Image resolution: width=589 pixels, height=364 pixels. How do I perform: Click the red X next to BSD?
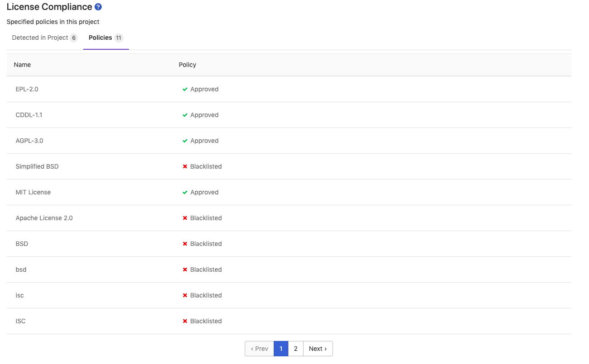(185, 243)
